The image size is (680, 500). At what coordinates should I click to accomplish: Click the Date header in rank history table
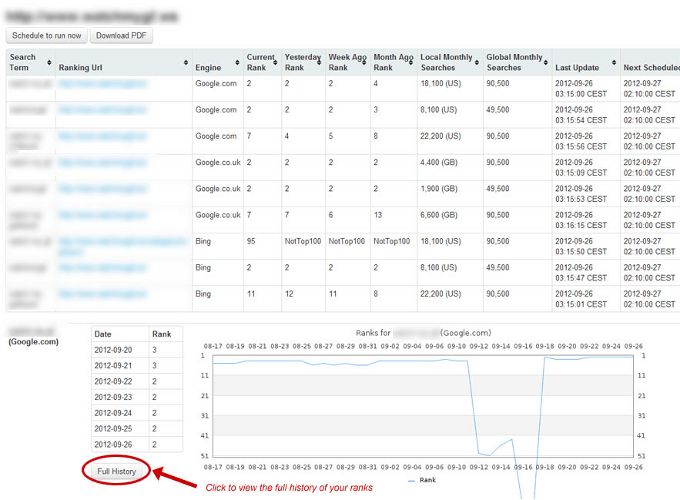106,334
